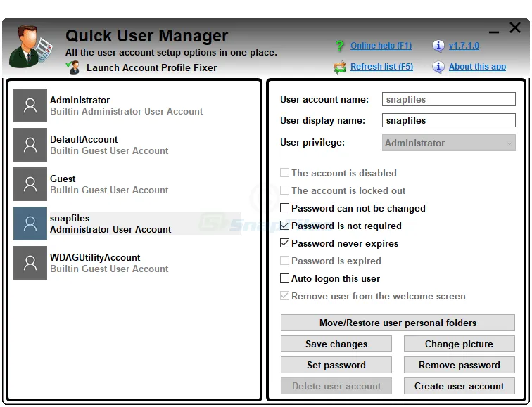Toggle Remove user from the welcome screen
532x407 pixels.
click(x=284, y=296)
